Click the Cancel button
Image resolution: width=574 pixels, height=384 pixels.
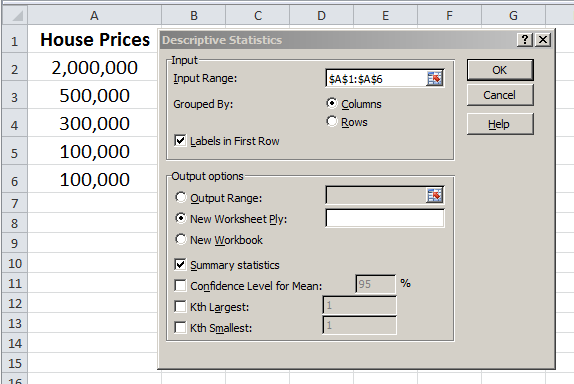pyautogui.click(x=500, y=95)
